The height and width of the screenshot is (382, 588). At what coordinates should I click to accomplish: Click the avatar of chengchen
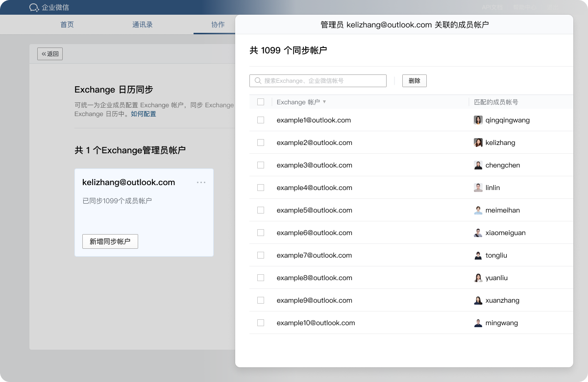pyautogui.click(x=478, y=165)
